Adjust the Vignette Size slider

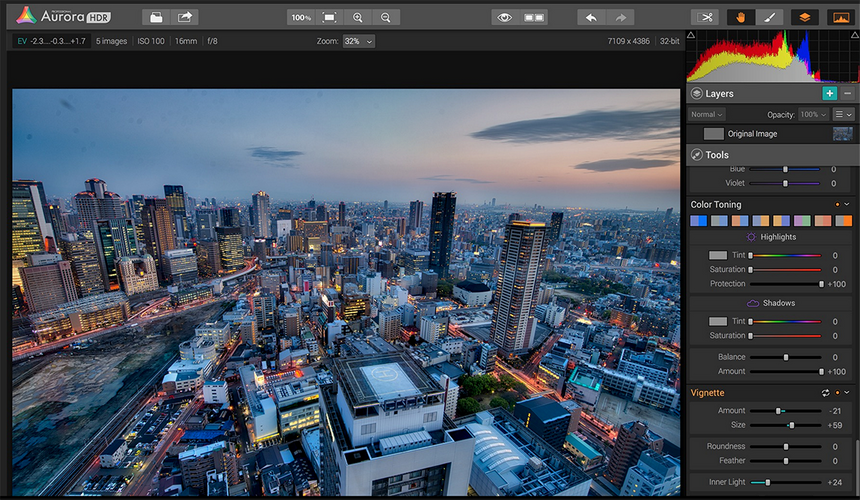[785, 425]
